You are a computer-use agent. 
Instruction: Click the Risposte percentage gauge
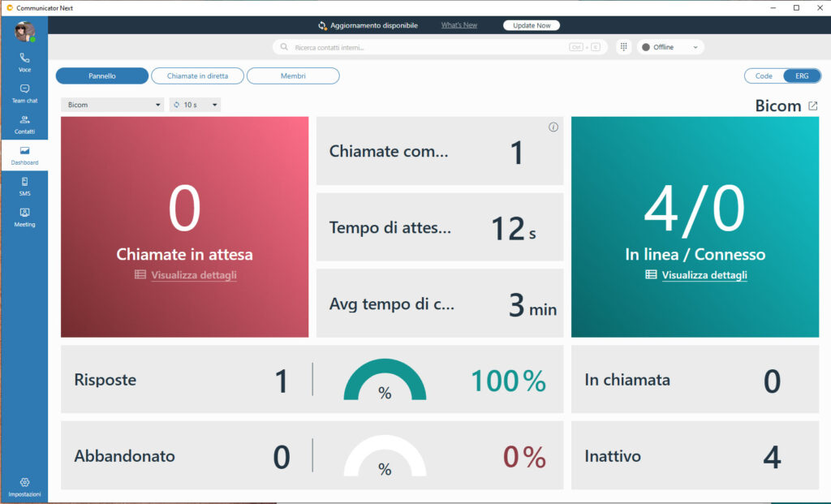[x=385, y=380]
